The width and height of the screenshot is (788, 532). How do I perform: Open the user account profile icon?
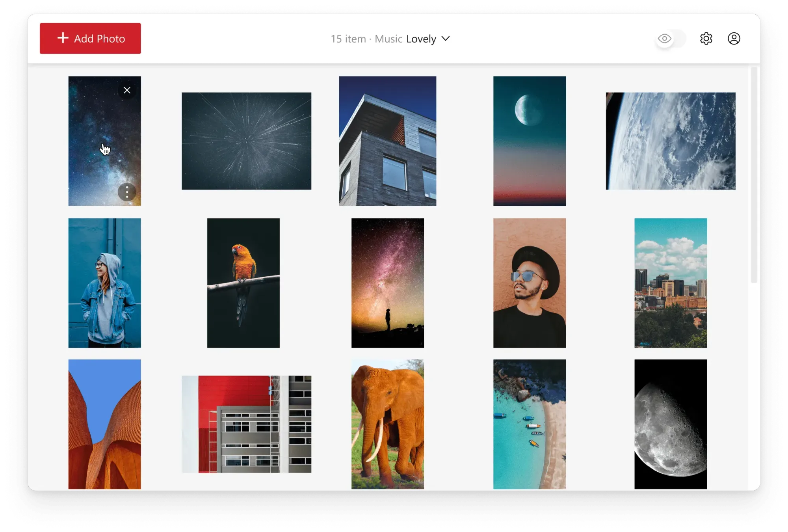[734, 39]
